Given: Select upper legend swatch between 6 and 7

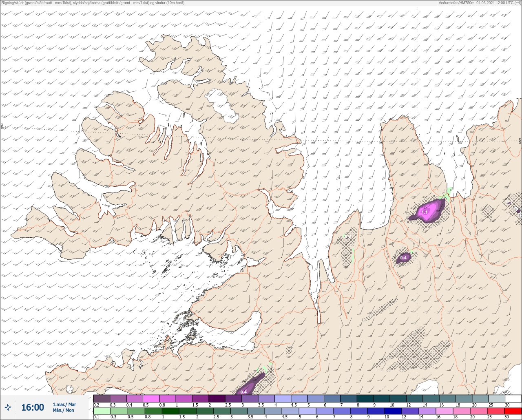Looking at the screenshot, I should pos(332,398).
